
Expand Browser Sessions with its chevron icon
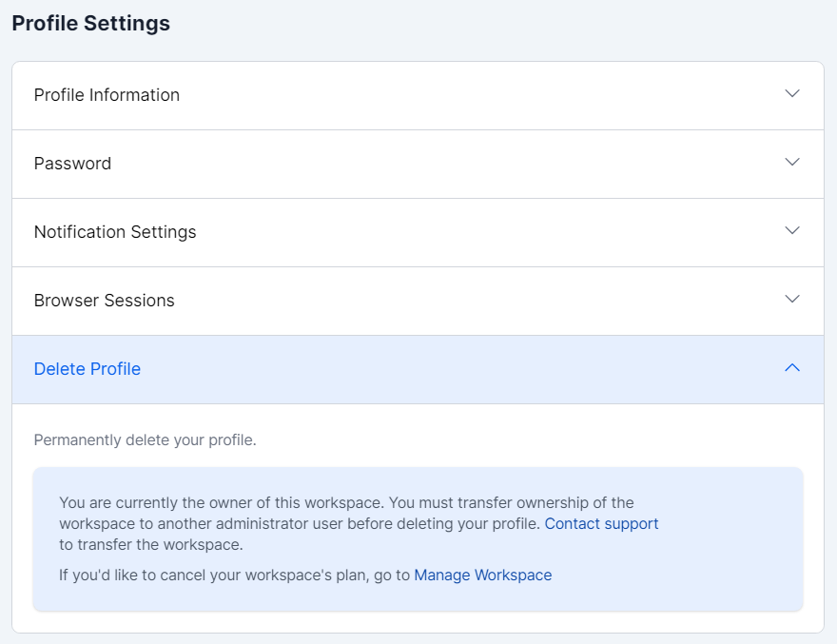(792, 300)
